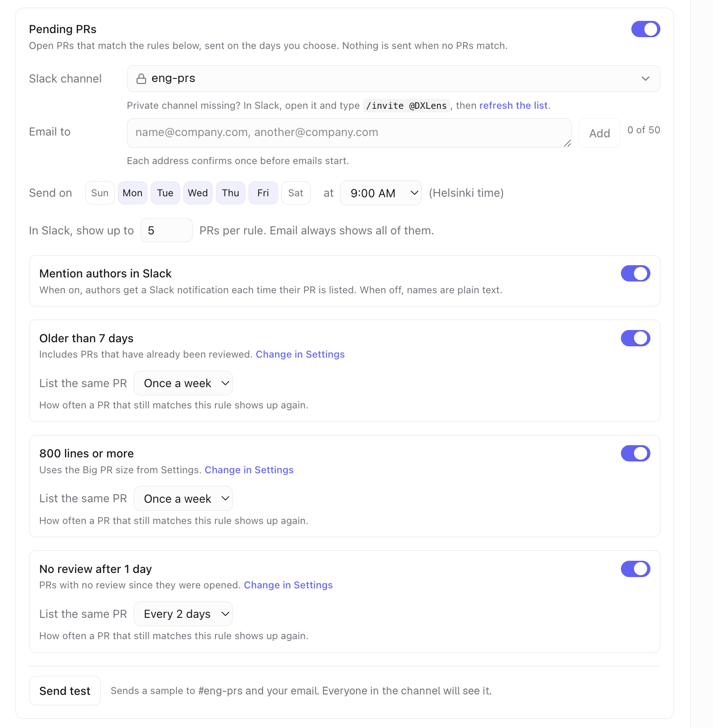This screenshot has width=713, height=728.
Task: Click the PRs per rule number field
Action: pos(166,230)
